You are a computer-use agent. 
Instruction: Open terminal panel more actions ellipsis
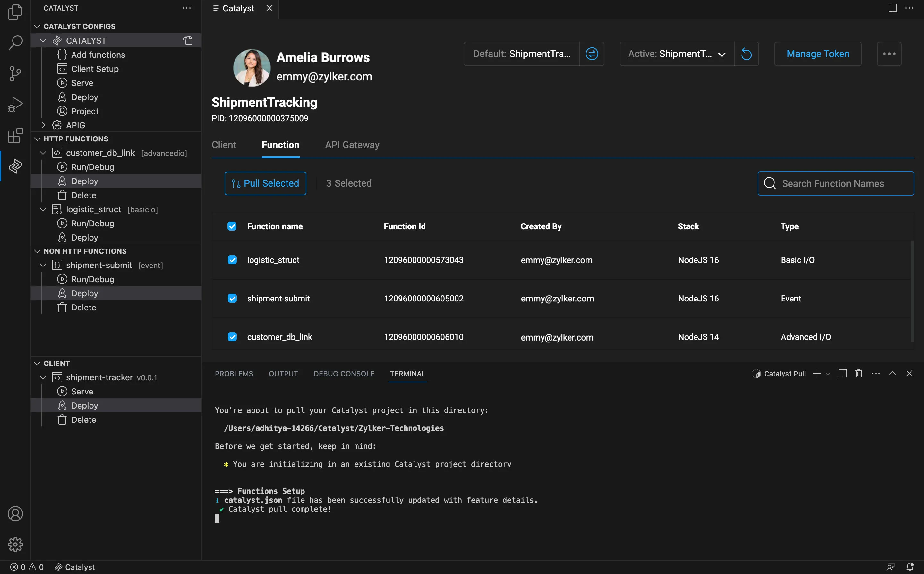(876, 374)
